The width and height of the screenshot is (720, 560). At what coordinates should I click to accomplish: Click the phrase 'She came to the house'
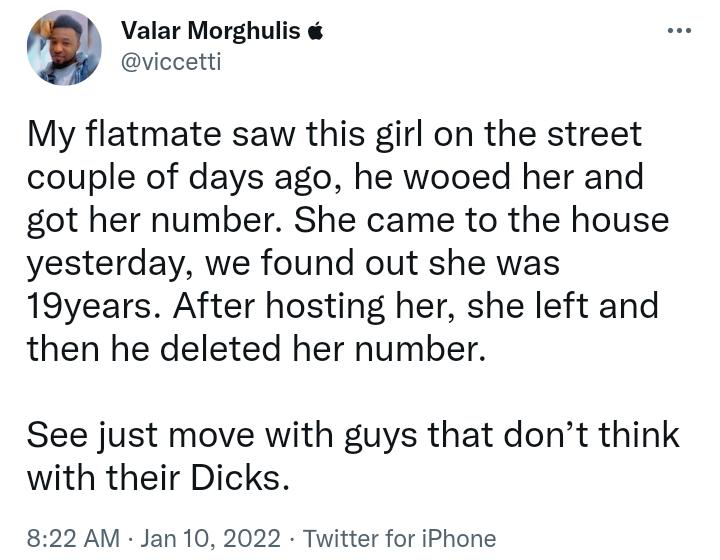[x=481, y=219]
